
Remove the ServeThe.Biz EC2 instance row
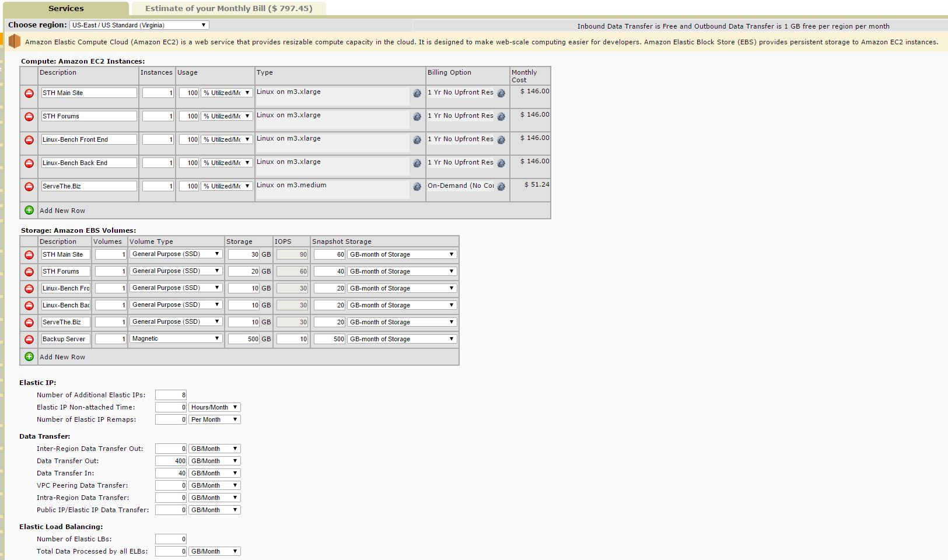tap(29, 187)
